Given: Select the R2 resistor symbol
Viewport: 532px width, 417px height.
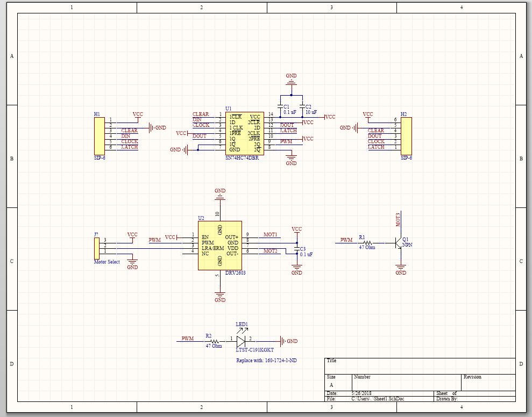Looking at the screenshot, I should point(215,341).
